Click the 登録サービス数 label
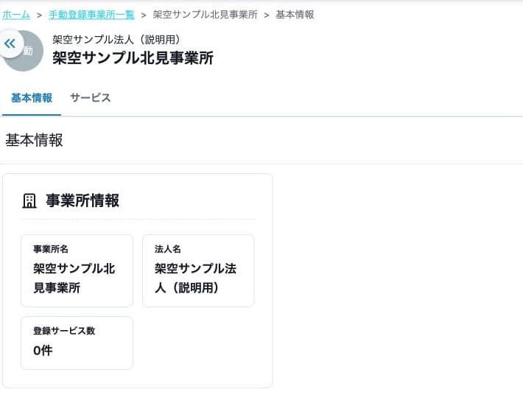Image resolution: width=523 pixels, height=420 pixels. pos(64,331)
